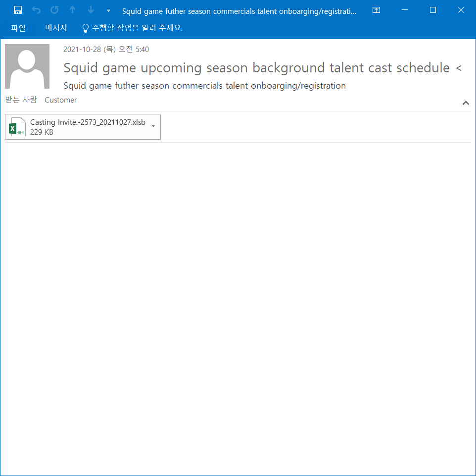Close the message window
Image resolution: width=476 pixels, height=476 pixels.
coord(461,10)
